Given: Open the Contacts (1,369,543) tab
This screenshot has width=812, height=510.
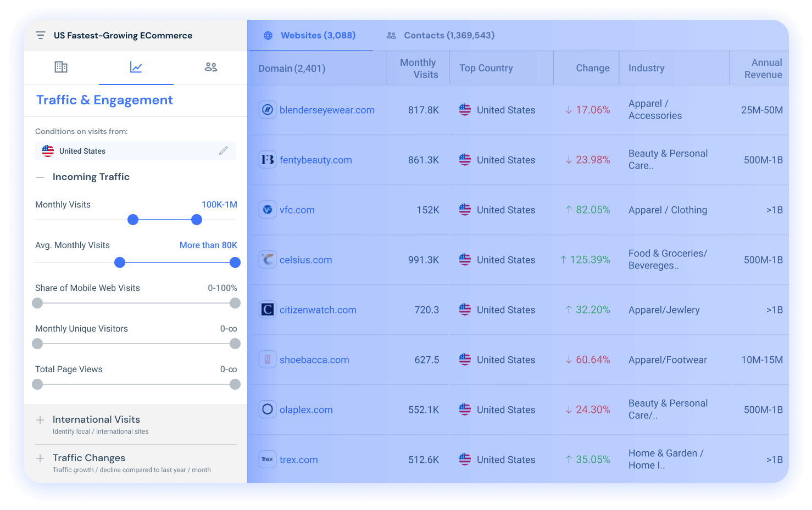Looking at the screenshot, I should 440,35.
